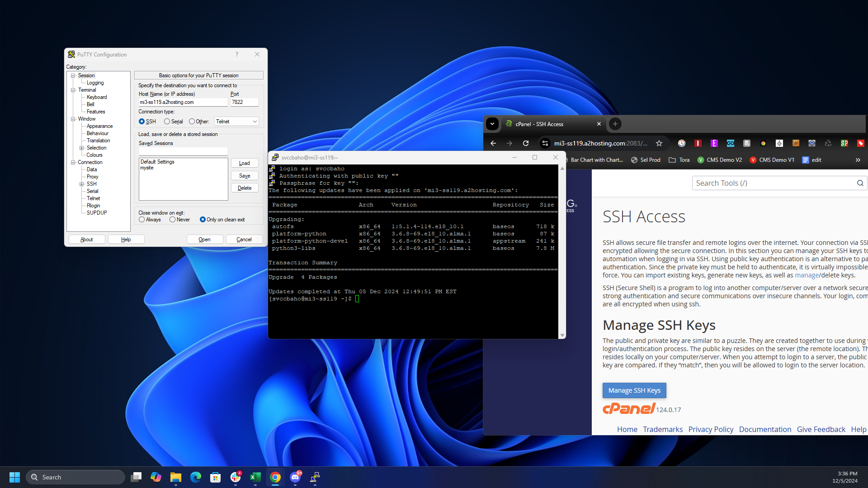Image resolution: width=868 pixels, height=488 pixels.
Task: Open the Tora bookmarks folder
Action: [x=679, y=160]
